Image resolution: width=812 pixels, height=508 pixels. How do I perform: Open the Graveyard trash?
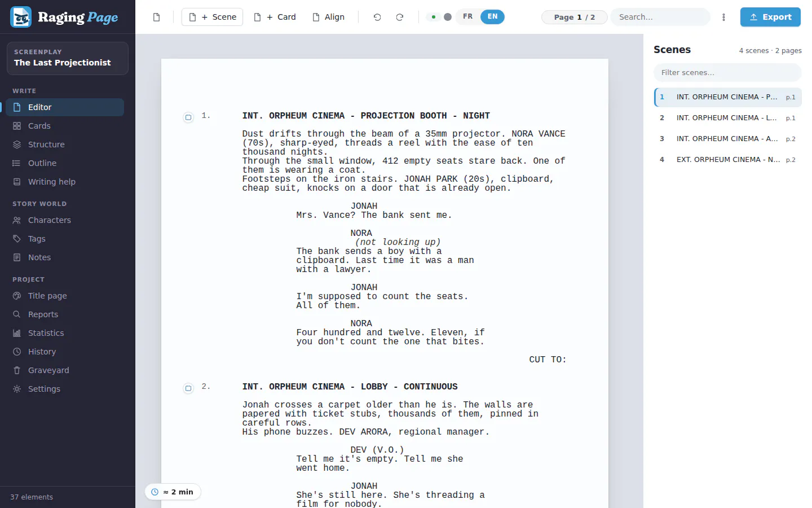pyautogui.click(x=65, y=370)
